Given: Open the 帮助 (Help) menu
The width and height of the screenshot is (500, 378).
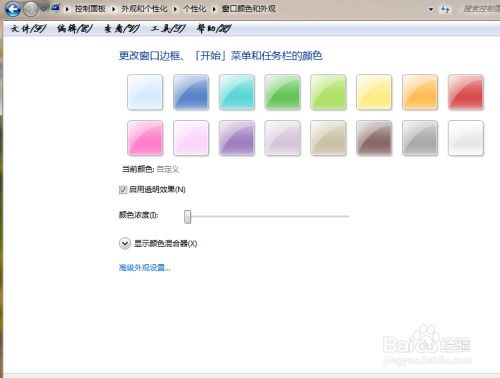Looking at the screenshot, I should point(214,29).
